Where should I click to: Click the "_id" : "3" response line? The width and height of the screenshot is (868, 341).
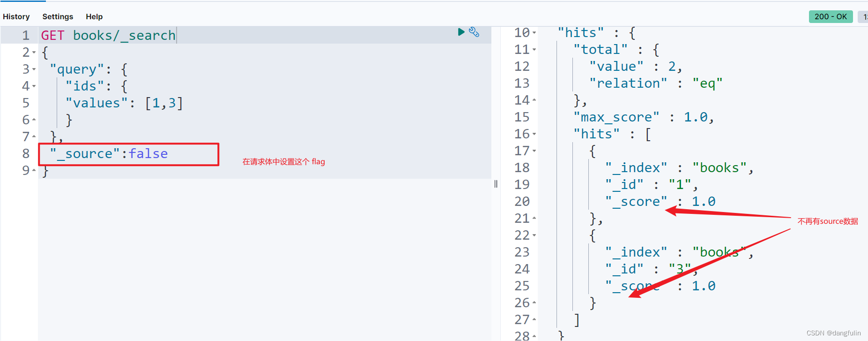click(652, 269)
